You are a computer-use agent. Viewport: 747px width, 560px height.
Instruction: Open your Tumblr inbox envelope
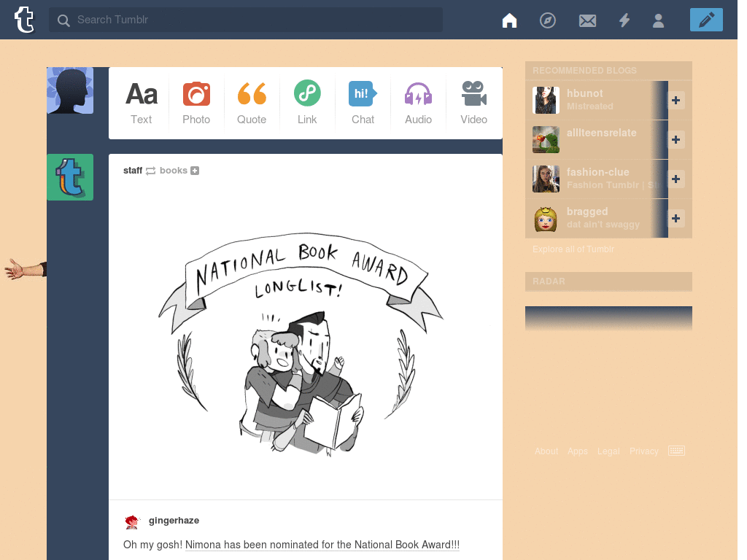coord(587,20)
